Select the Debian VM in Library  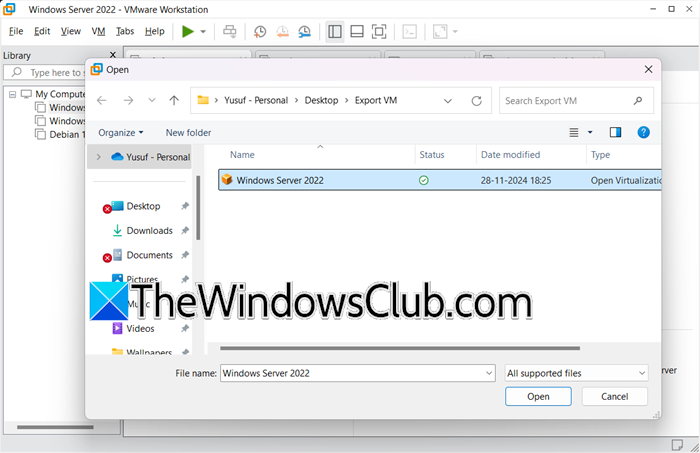(60, 134)
